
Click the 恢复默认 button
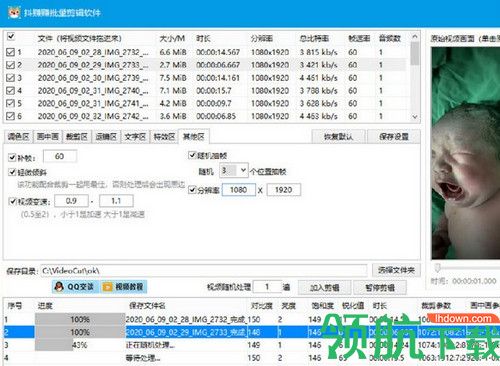[339, 137]
